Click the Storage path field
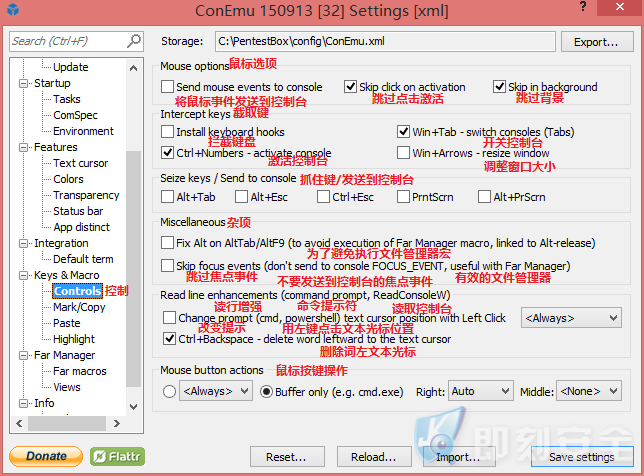The image size is (644, 476). click(x=385, y=41)
